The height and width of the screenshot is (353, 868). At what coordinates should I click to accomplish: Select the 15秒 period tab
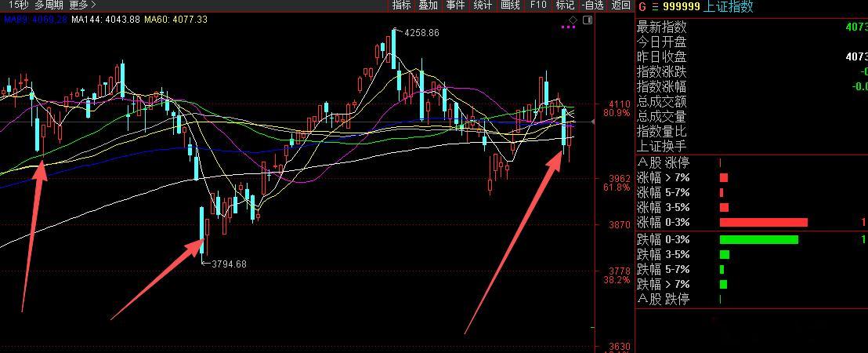(18, 5)
